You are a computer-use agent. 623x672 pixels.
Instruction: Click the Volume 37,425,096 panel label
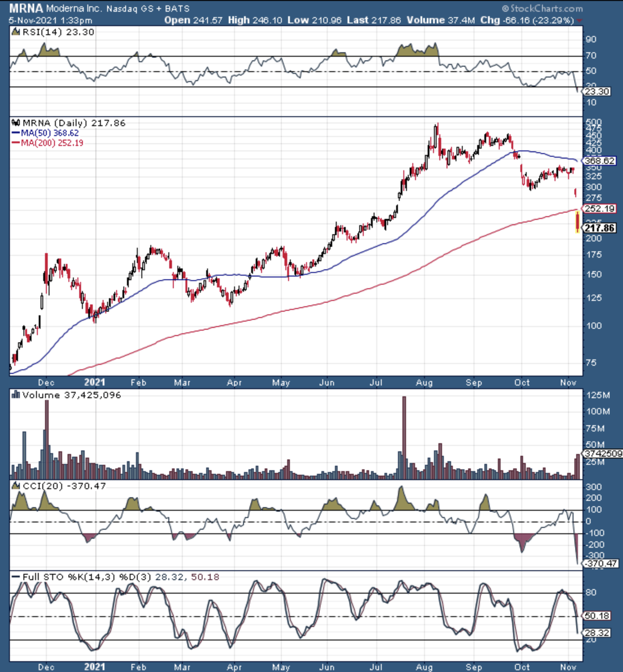tap(72, 395)
